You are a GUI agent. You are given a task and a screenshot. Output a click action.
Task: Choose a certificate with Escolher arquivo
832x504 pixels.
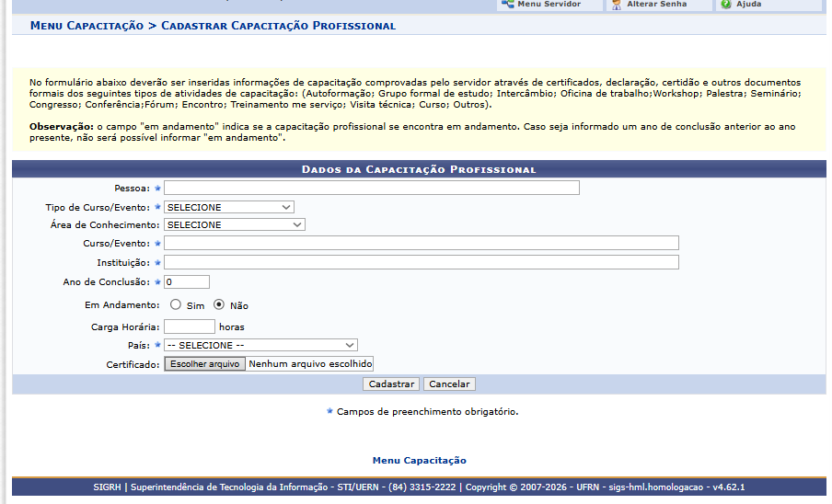click(x=205, y=364)
